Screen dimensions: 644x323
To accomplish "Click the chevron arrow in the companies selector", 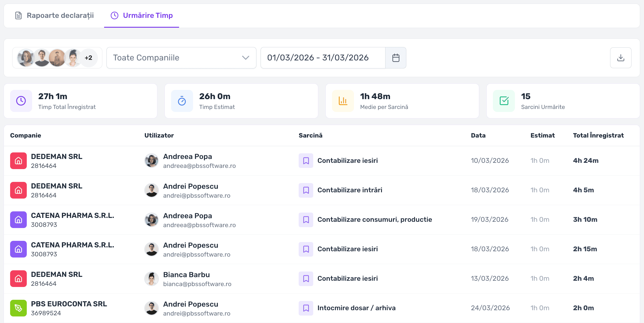I will [x=245, y=58].
